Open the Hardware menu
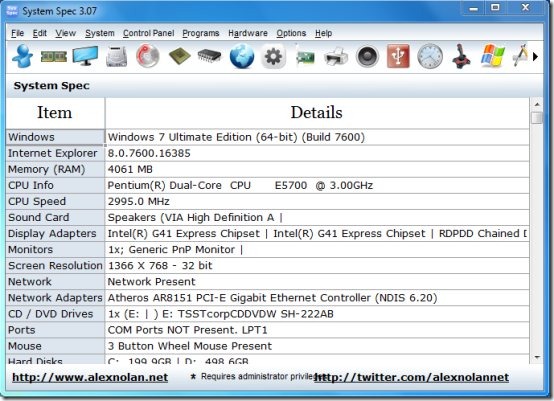This screenshot has width=554, height=401. [x=248, y=33]
